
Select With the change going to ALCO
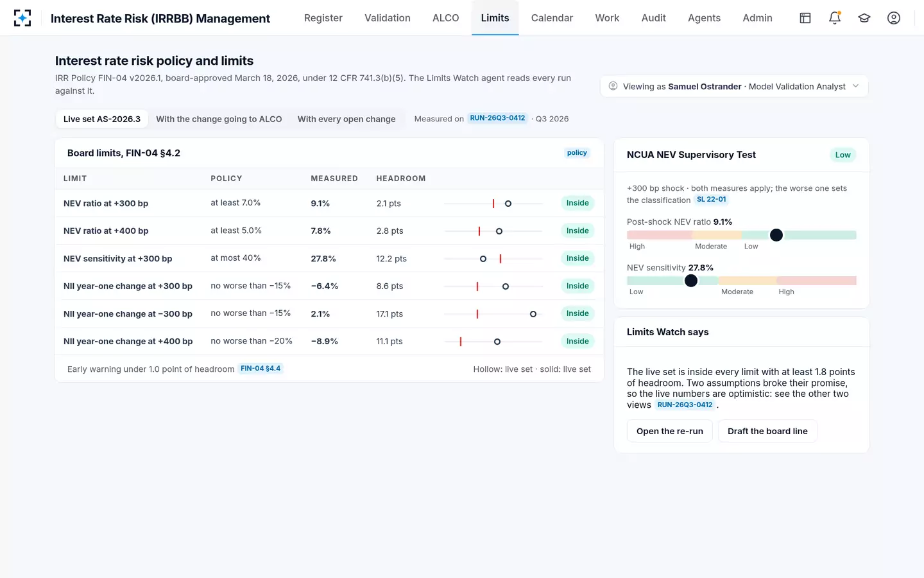pos(219,119)
